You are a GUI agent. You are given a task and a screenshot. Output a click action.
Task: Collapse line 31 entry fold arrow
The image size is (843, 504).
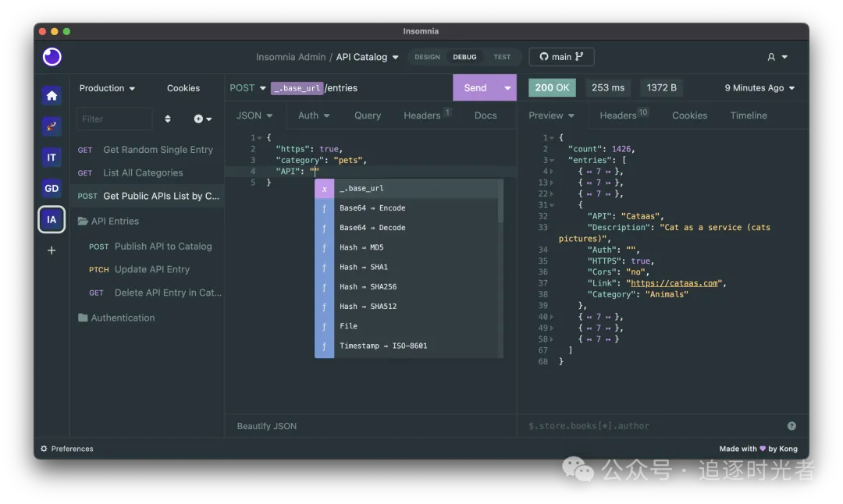coord(552,205)
